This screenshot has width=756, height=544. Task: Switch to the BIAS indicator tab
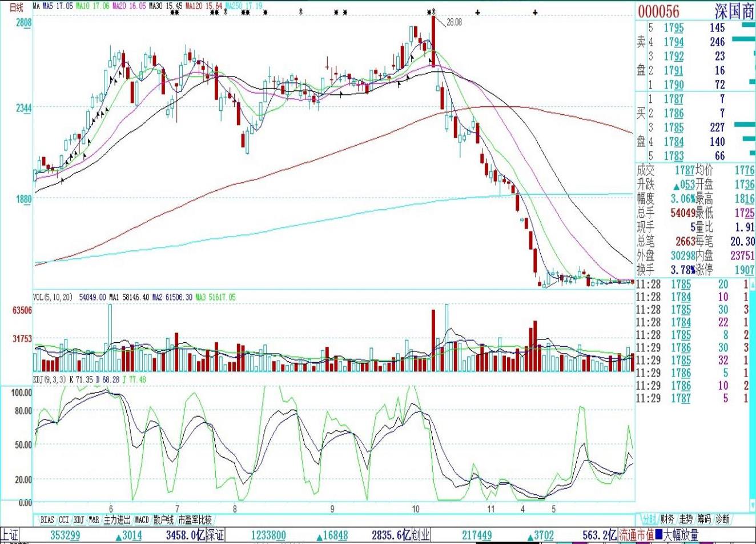click(47, 519)
